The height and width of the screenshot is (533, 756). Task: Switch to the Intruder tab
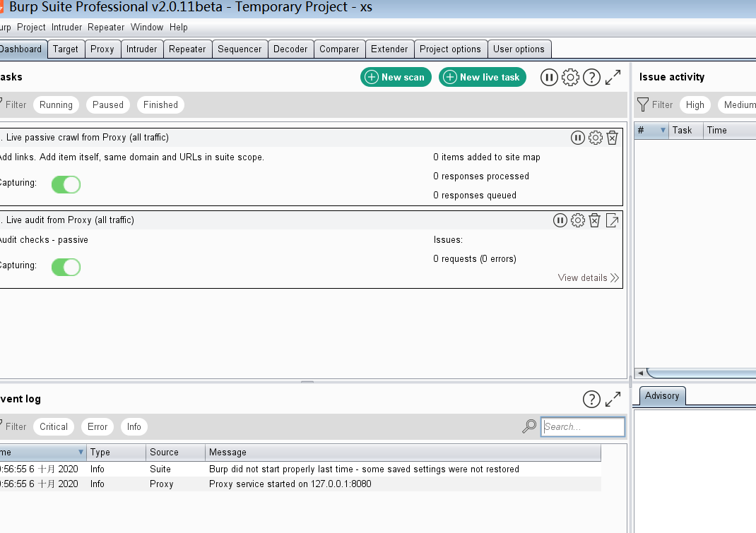point(142,49)
